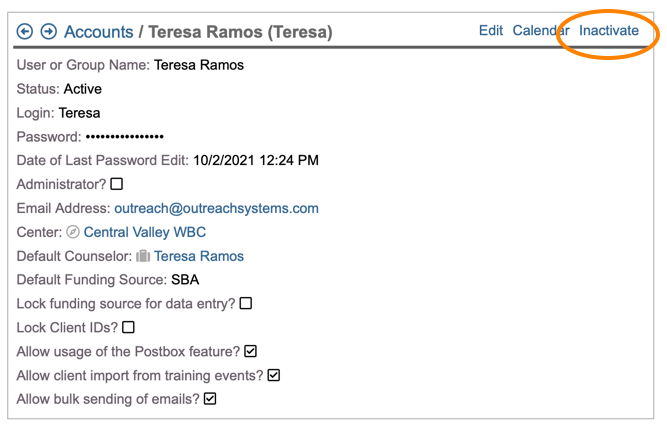Toggle Lock funding source for data entry

(x=246, y=303)
